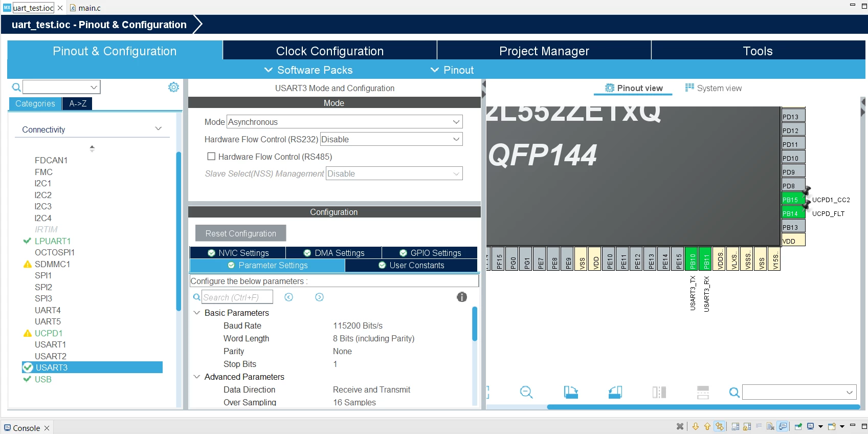
Task: Open the Mode Asynchronous dropdown
Action: (344, 122)
